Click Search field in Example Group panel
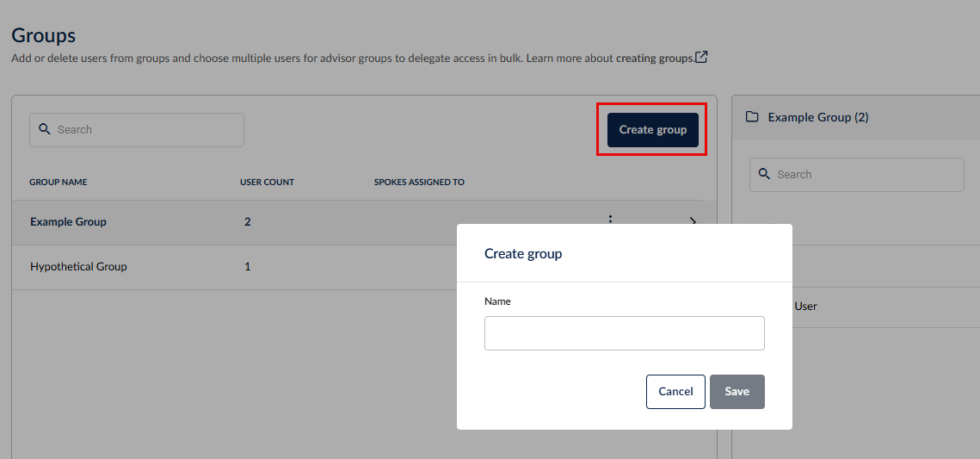The width and height of the screenshot is (980, 459). point(865,175)
